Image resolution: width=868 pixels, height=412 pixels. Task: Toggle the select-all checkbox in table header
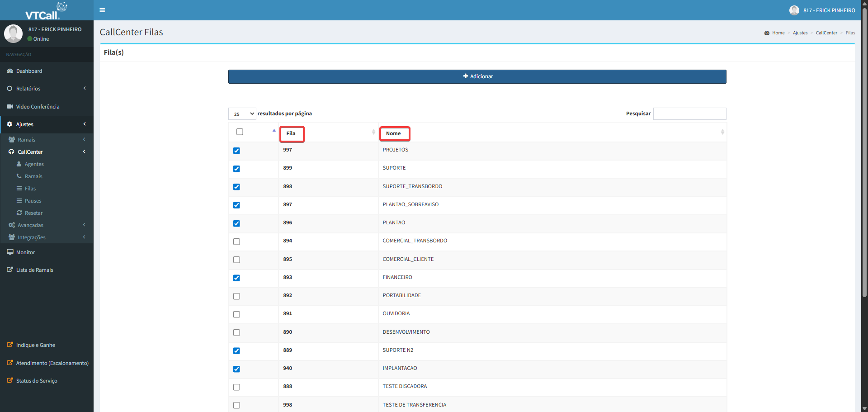click(x=240, y=132)
